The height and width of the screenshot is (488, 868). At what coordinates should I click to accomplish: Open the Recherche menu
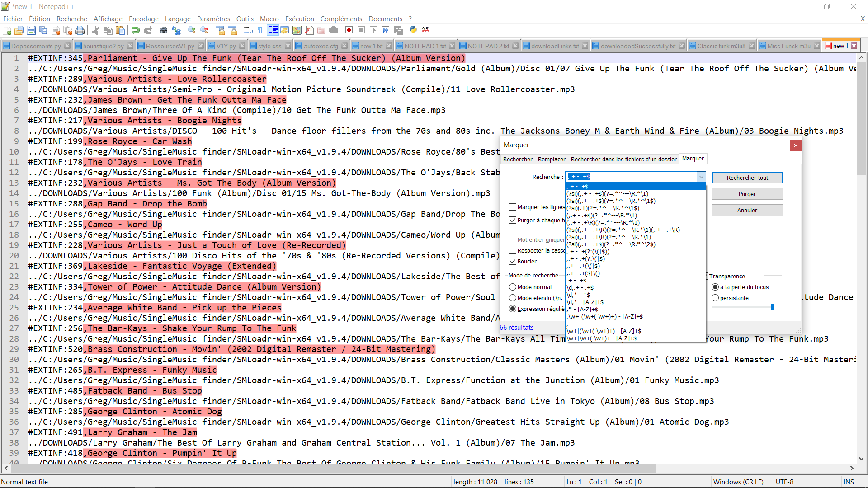[72, 19]
